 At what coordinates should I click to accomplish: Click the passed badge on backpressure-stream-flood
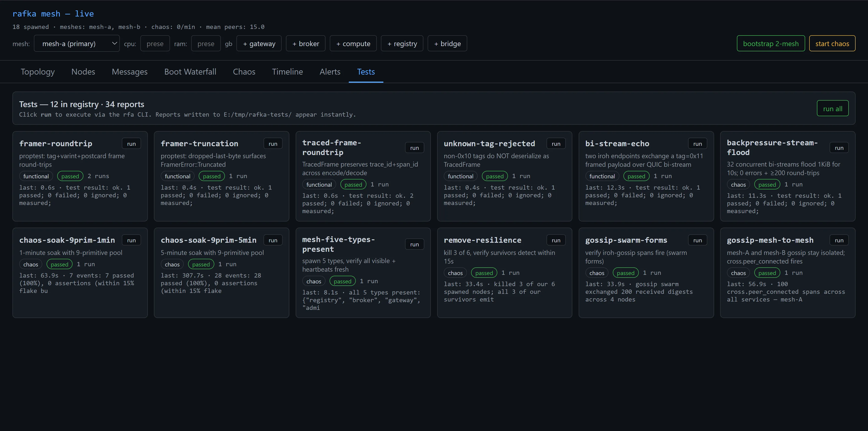767,185
